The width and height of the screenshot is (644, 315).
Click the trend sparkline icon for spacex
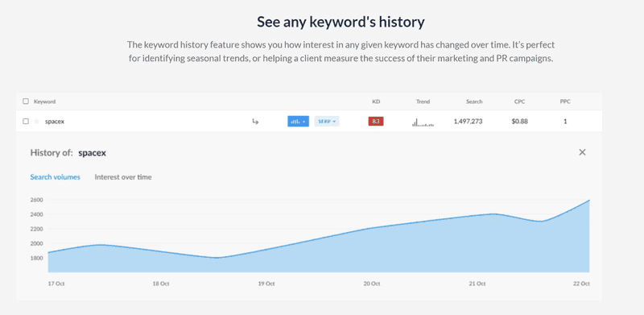[x=423, y=122]
